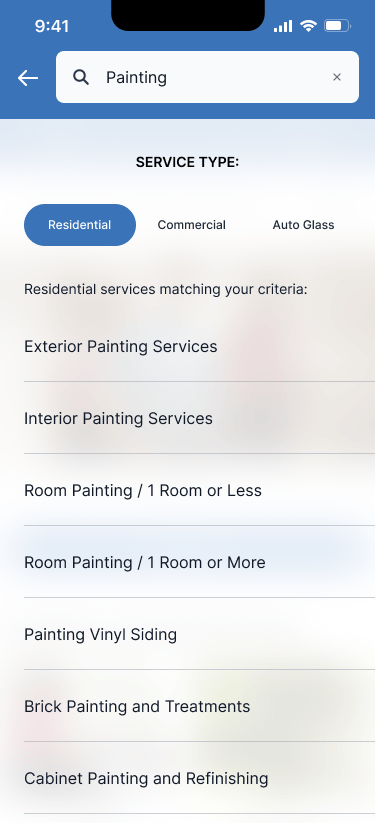Switch to the Auto Glass service type

point(303,225)
